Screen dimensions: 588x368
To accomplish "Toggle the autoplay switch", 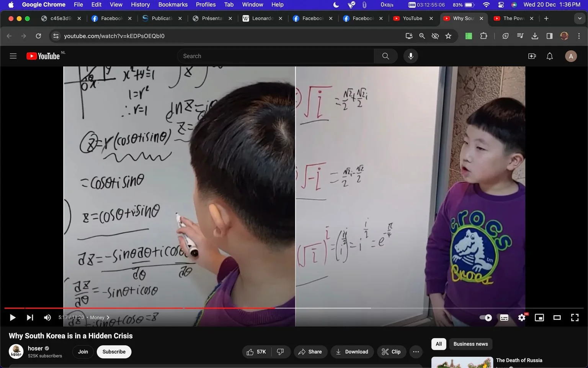I will point(486,317).
